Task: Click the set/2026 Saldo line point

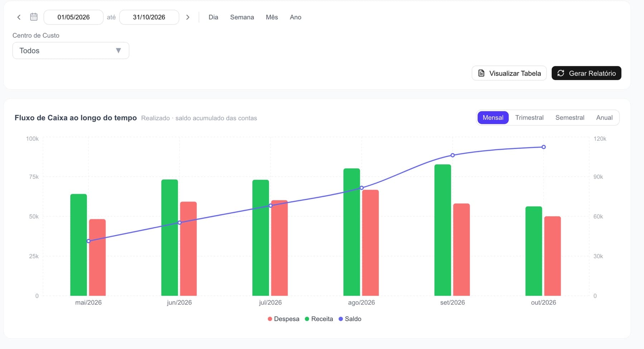Action: [453, 155]
